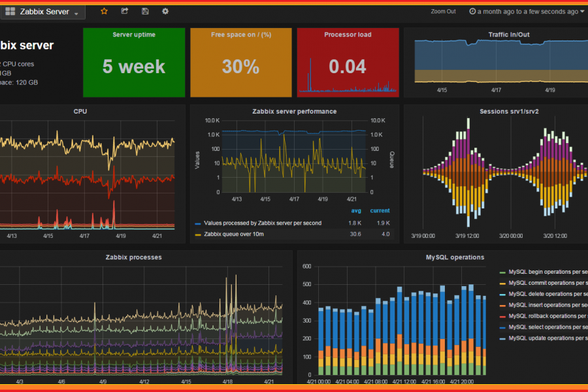588x392 pixels.
Task: Toggle MySQL commit operations legend entry
Action: (548, 283)
